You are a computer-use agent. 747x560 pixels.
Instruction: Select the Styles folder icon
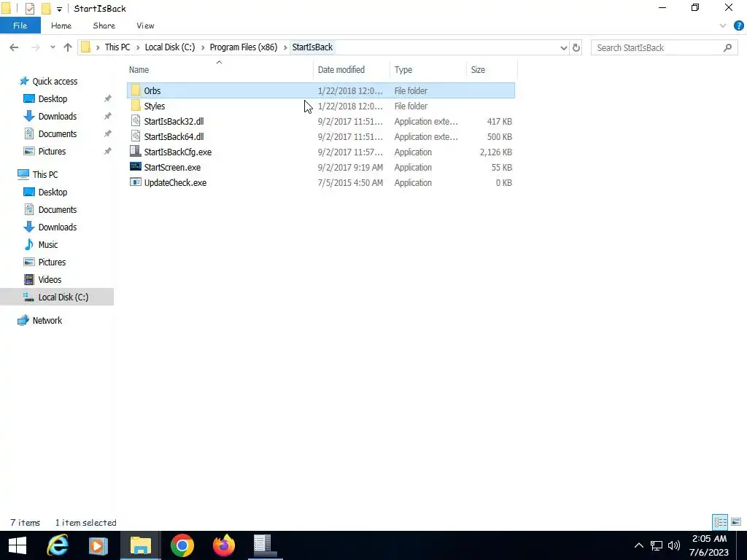point(136,106)
